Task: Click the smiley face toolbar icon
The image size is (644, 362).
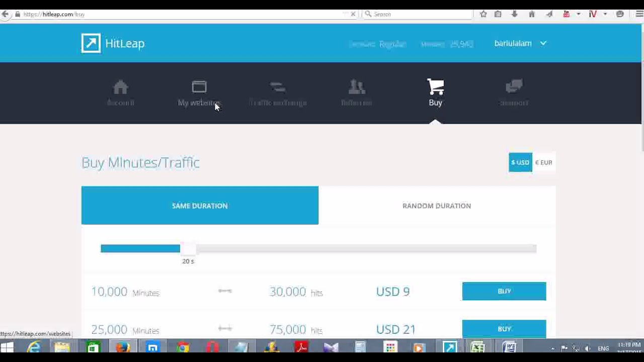Action: click(620, 14)
